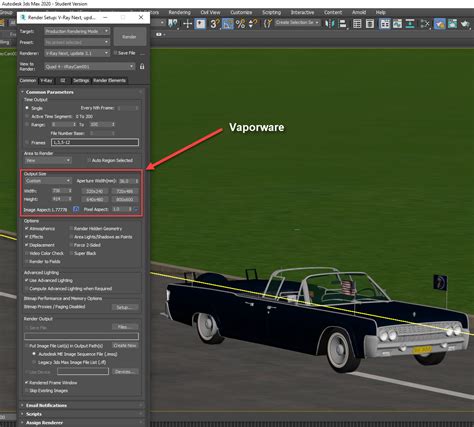Expand the Scripts rollout
This screenshot has width=474, height=427.
click(82, 414)
